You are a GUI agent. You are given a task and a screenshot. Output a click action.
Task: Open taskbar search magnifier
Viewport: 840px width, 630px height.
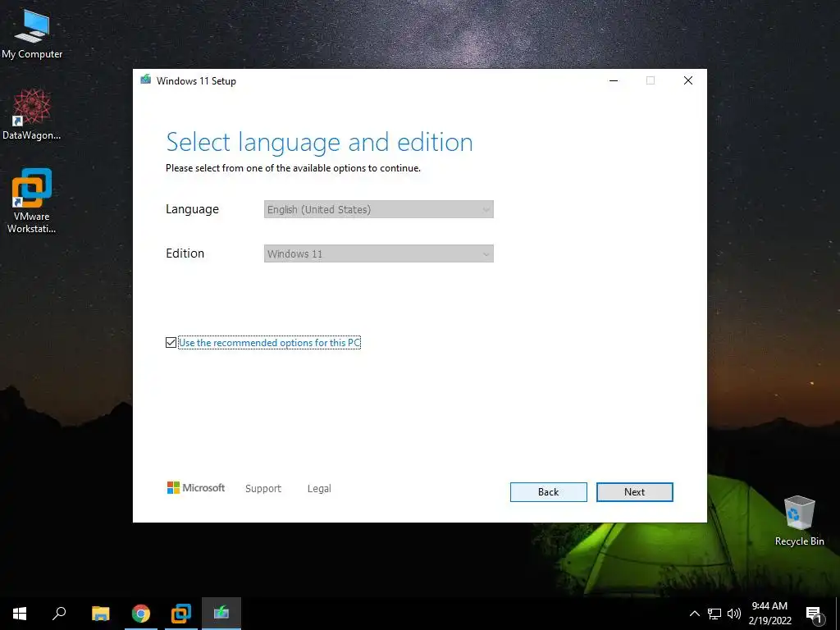tap(59, 614)
